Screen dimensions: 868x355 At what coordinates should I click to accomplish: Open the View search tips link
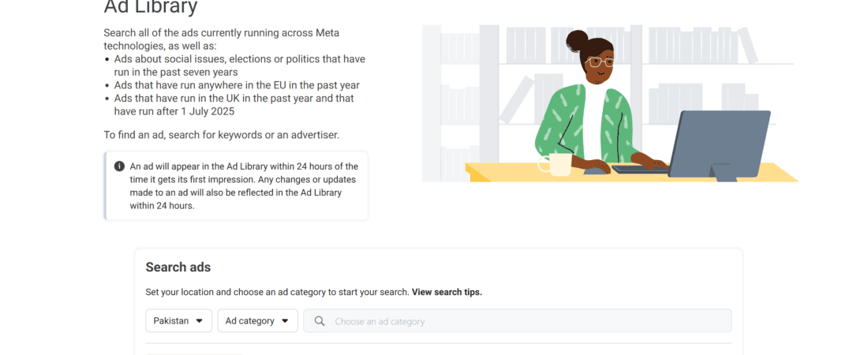[447, 292]
